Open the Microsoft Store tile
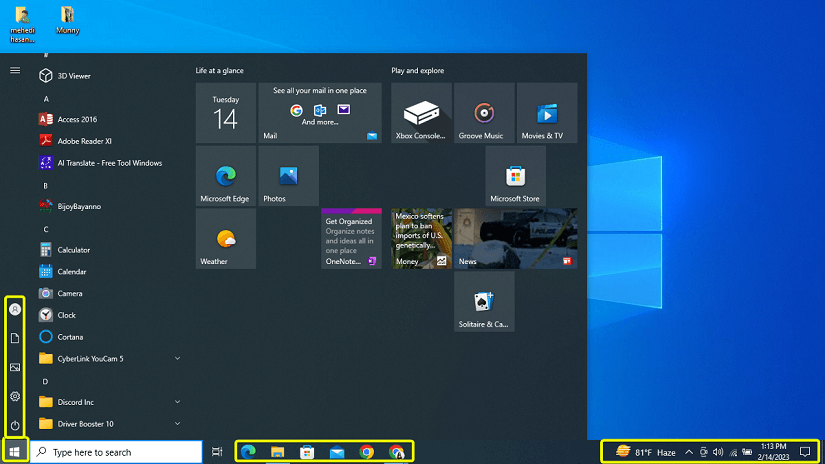Viewport: 825px width, 464px height. tap(516, 176)
